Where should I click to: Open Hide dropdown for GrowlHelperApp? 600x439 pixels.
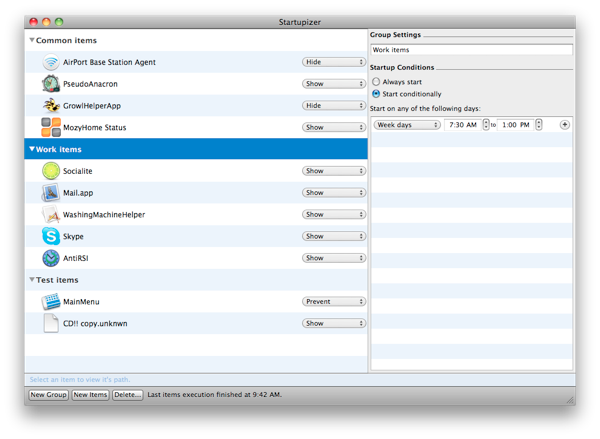point(334,105)
